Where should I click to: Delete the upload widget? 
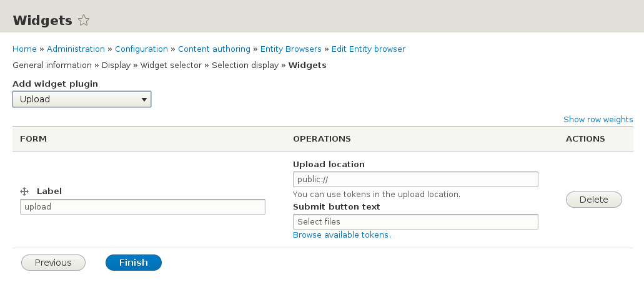(x=593, y=200)
